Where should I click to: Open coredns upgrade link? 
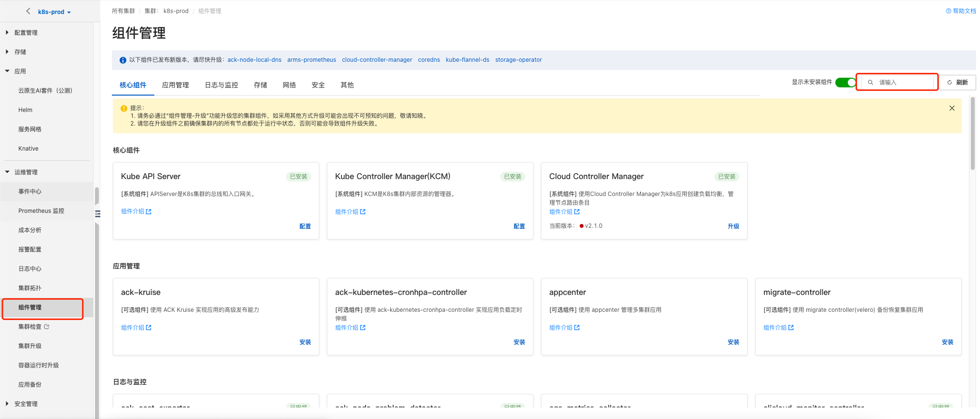(x=429, y=60)
